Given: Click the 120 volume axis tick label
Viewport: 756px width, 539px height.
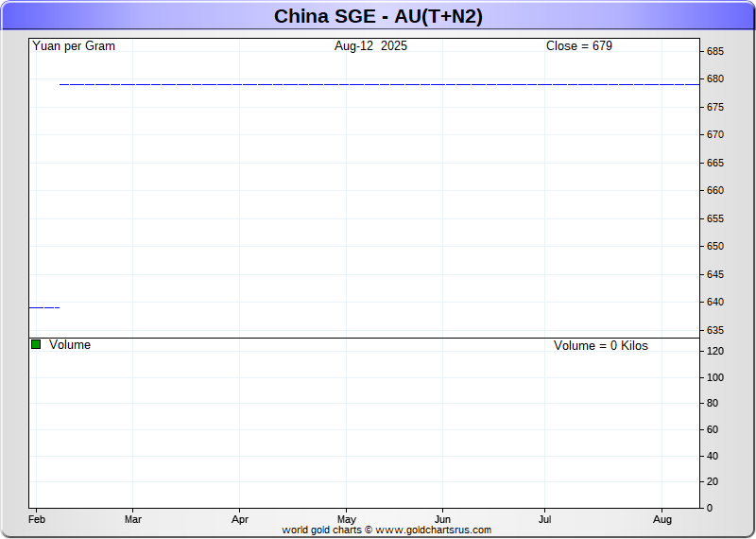Looking at the screenshot, I should pos(715,351).
